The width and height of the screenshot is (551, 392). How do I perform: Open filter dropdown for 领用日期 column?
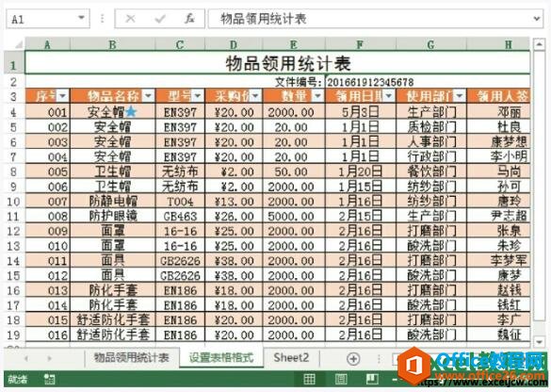pos(389,95)
